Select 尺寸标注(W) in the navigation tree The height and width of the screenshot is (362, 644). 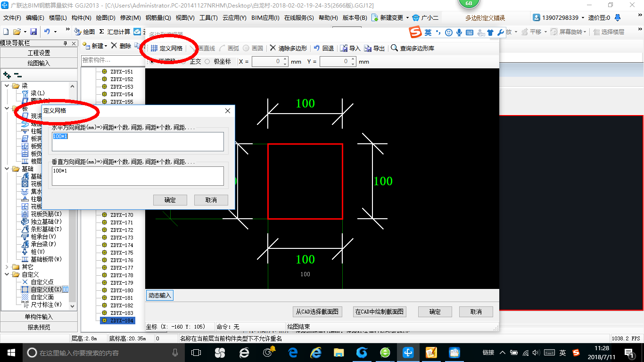46,305
